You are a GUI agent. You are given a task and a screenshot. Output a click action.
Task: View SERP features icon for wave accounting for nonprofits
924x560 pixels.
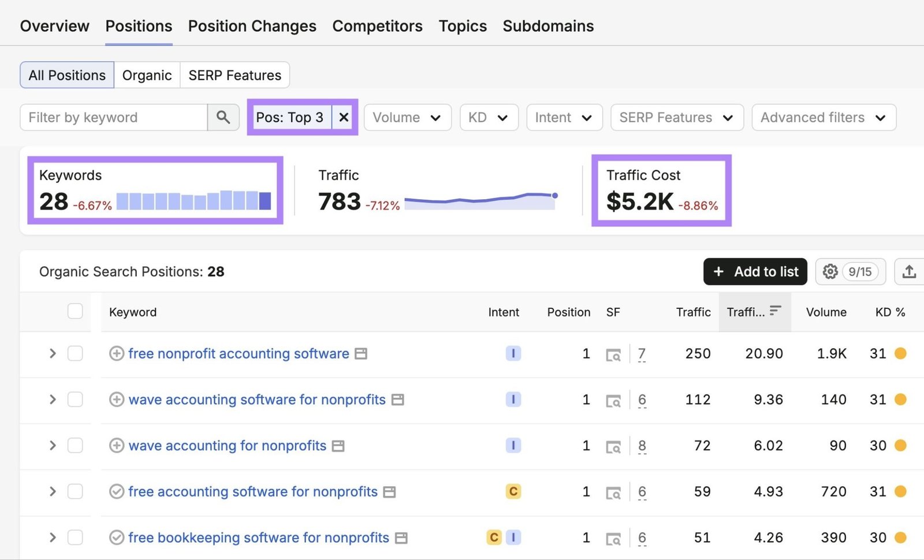[613, 447]
